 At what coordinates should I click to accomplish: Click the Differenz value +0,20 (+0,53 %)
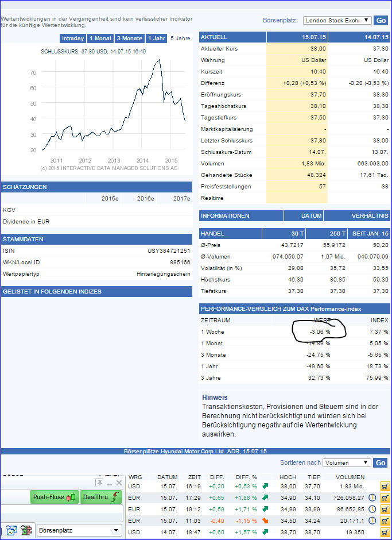(304, 83)
